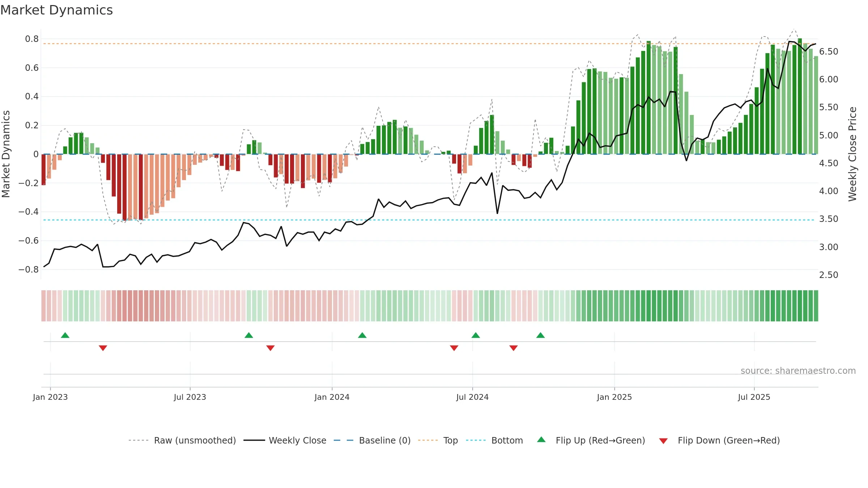The width and height of the screenshot is (868, 488).
Task: Click the −0.8 left axis tick label
Action: tap(29, 269)
